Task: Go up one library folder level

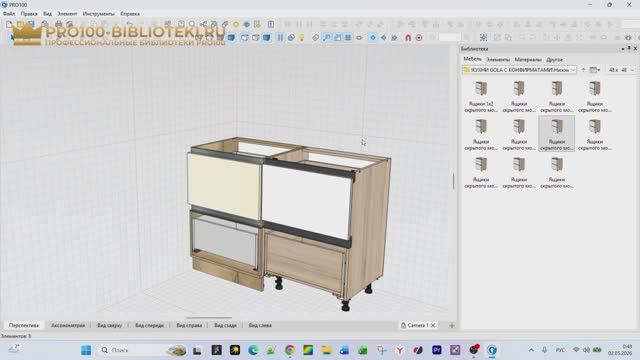Action: (x=583, y=70)
